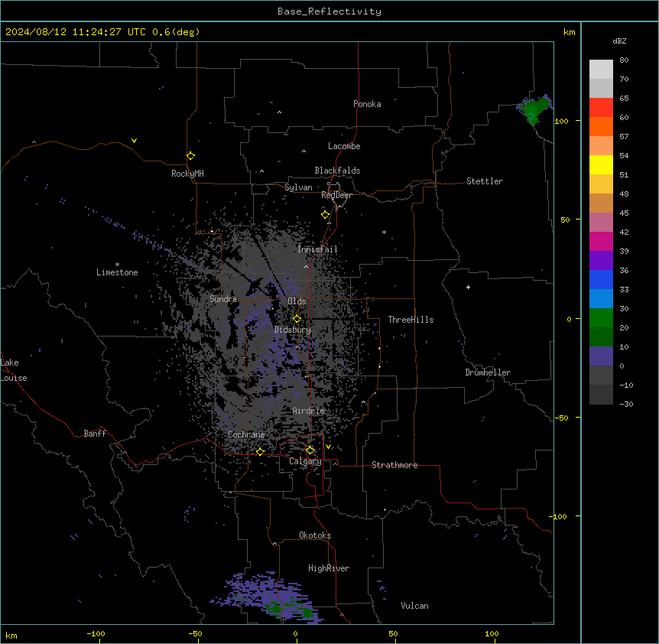659x644 pixels.
Task: Click the Stettler town label
Action: [485, 181]
